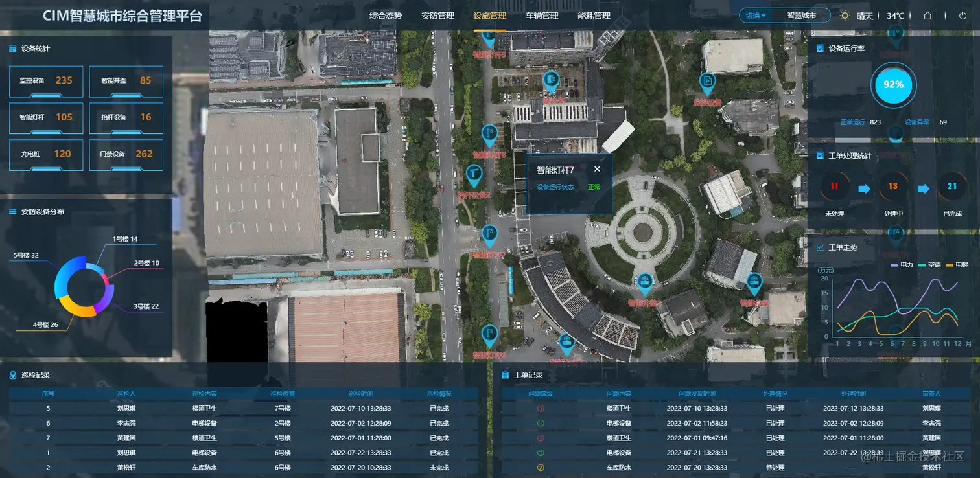Viewport: 980px width, 478px height.
Task: Select the 智能井盖2 map marker
Action: point(644,283)
